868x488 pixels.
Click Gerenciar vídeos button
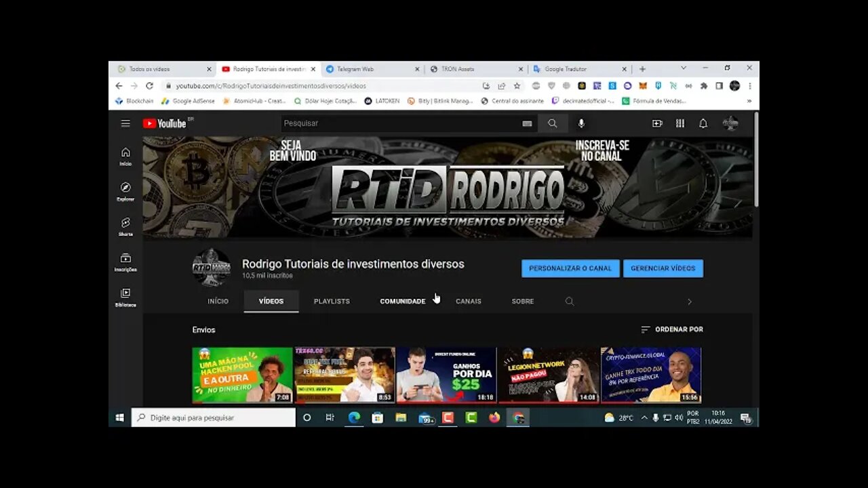tap(663, 268)
